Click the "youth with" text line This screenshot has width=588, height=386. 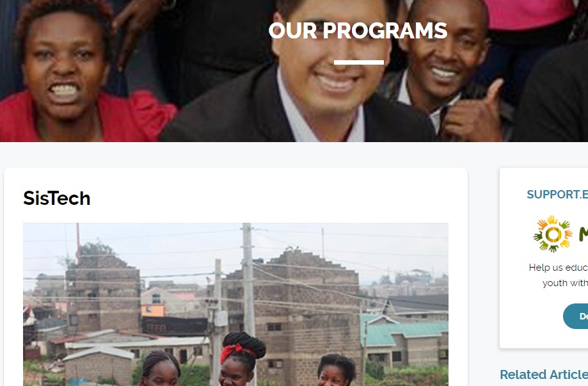565,283
